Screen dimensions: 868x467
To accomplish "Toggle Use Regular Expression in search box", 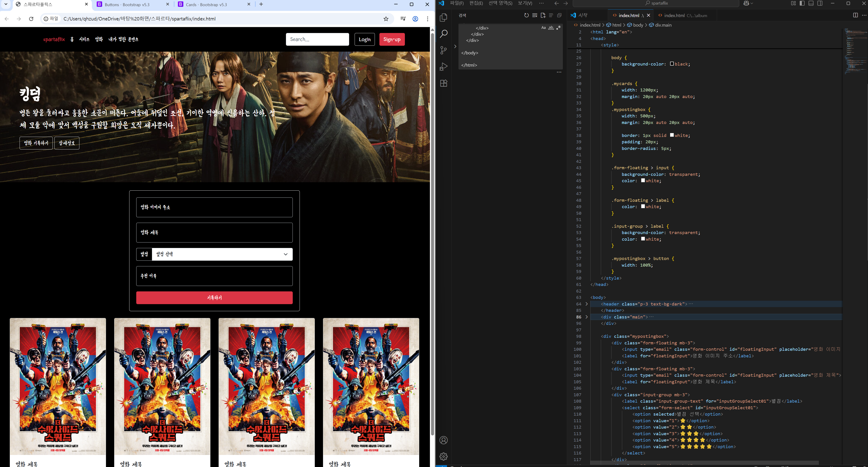I will point(559,28).
